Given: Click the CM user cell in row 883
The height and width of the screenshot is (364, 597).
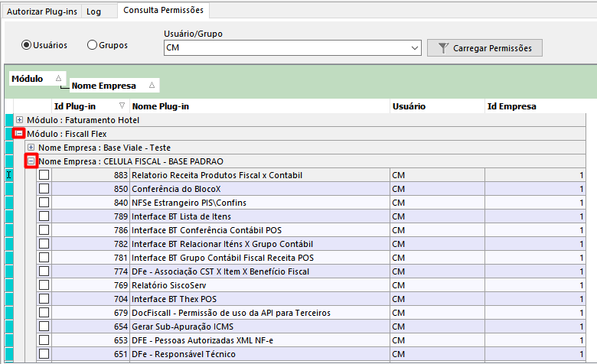Looking at the screenshot, I should click(x=437, y=175).
